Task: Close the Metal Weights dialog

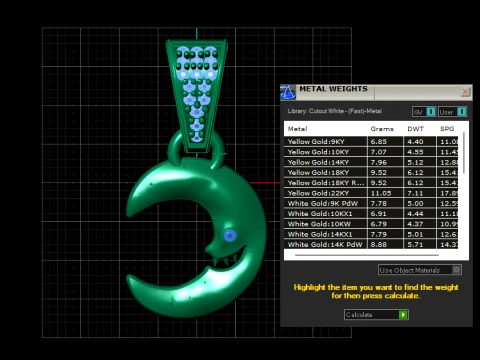Action: (x=465, y=91)
